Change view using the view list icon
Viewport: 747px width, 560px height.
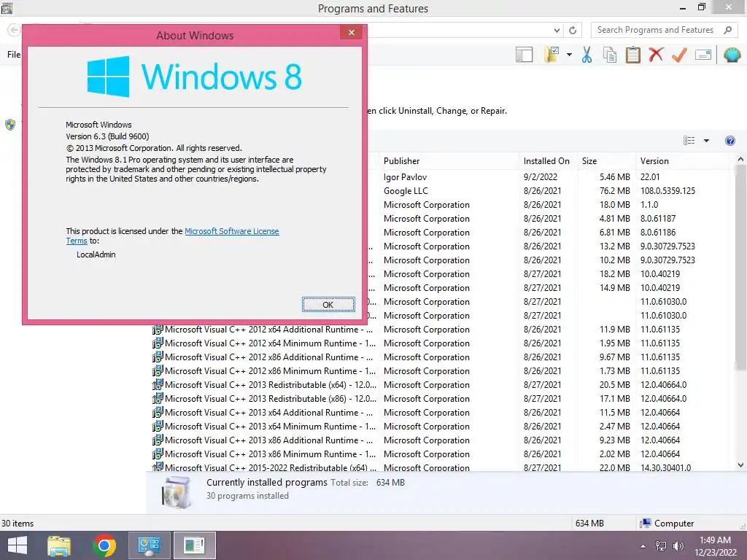(x=689, y=141)
